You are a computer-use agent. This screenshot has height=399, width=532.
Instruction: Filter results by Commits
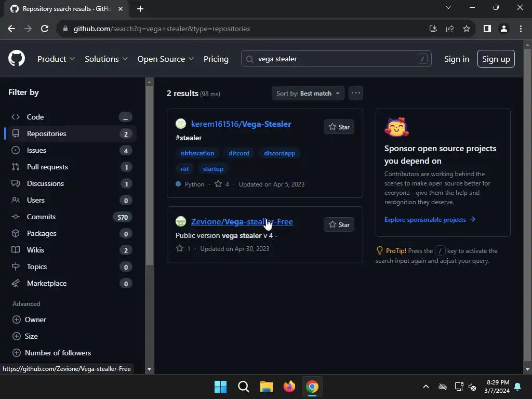(71, 217)
